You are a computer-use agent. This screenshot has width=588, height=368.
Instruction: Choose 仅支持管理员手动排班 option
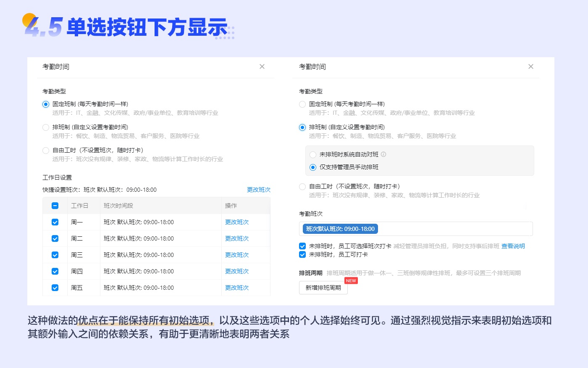313,167
